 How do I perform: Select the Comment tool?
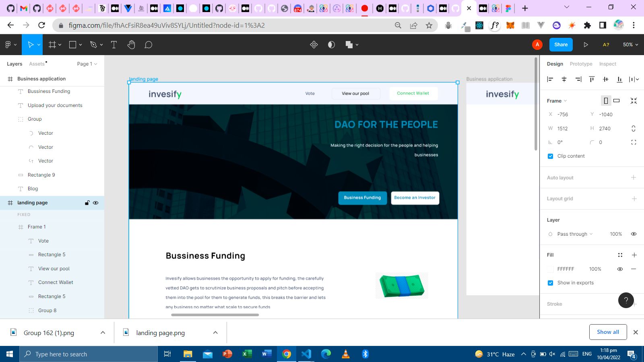149,45
